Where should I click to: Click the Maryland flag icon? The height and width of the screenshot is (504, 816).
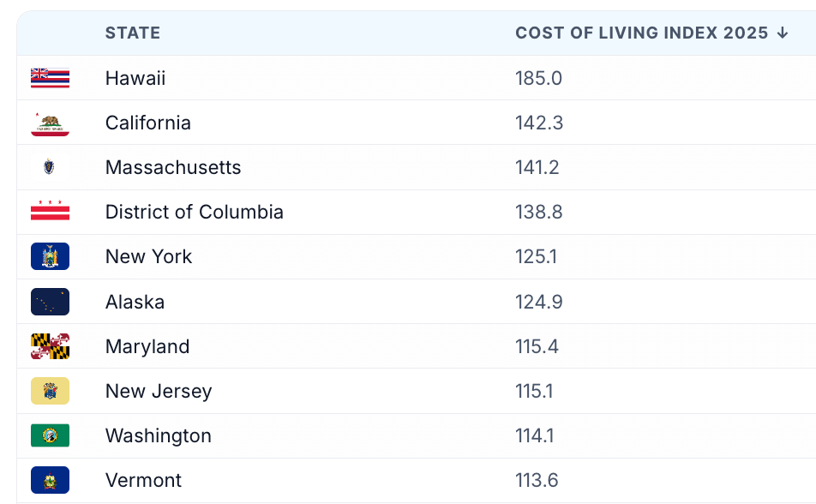point(50,346)
